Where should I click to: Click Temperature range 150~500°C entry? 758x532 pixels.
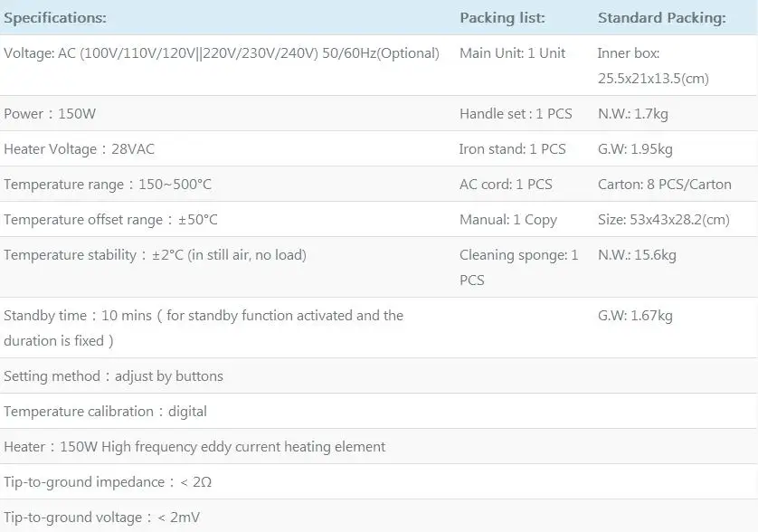108,185
